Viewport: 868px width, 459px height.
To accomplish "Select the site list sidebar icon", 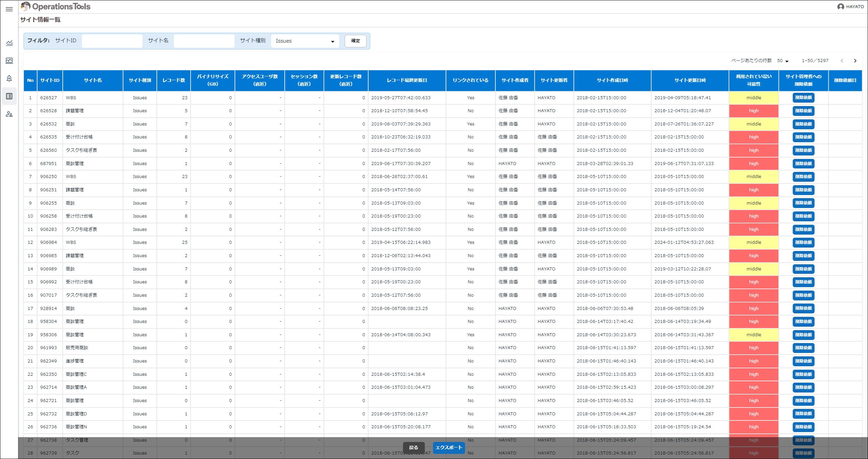I will click(x=9, y=96).
